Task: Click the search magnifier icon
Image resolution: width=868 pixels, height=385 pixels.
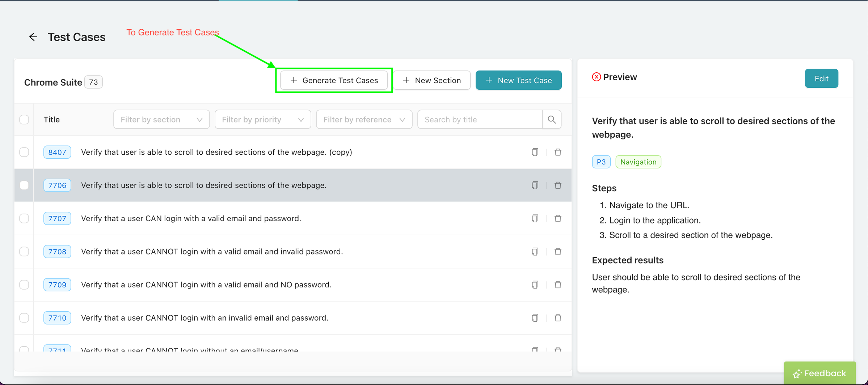Action: 552,120
